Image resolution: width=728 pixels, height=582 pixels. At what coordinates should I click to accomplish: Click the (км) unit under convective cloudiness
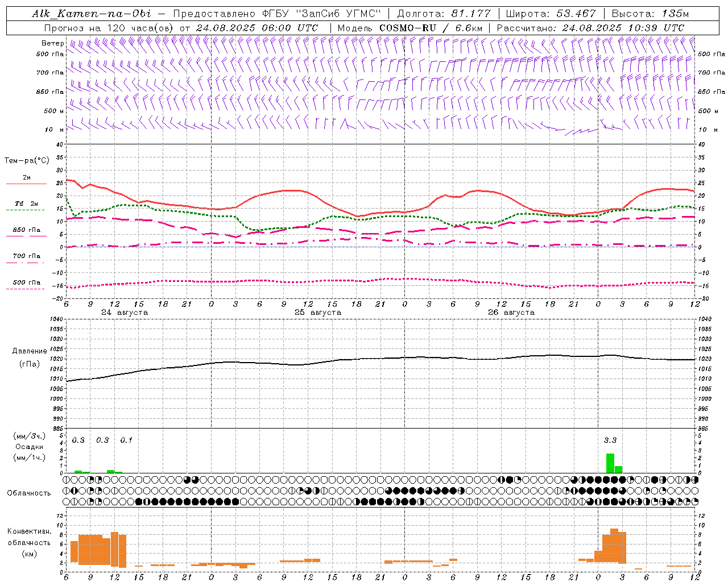pos(29,554)
